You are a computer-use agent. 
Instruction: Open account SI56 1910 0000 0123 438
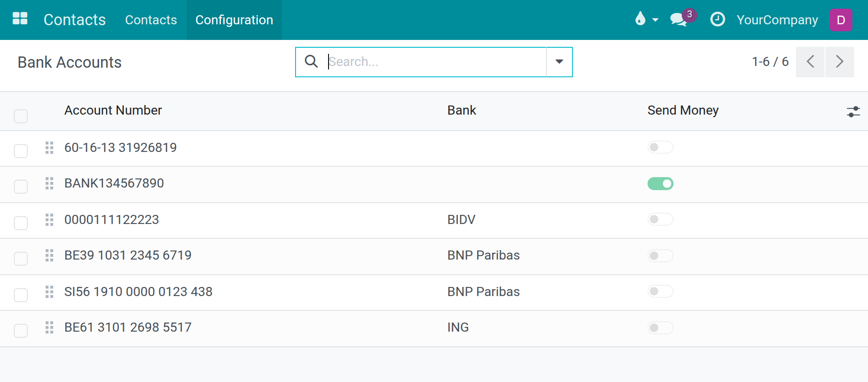point(138,292)
